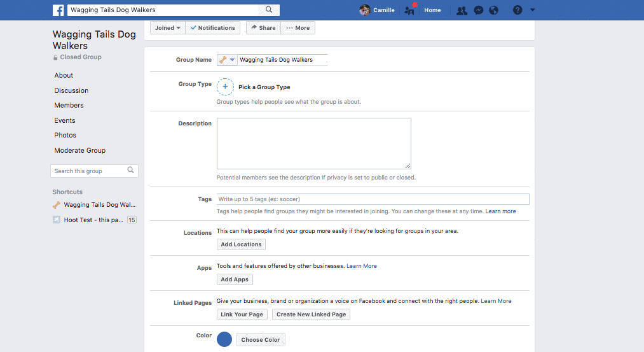Viewport: 644px width, 352px height.
Task: Open the Discussion section in sidebar
Action: [71, 90]
